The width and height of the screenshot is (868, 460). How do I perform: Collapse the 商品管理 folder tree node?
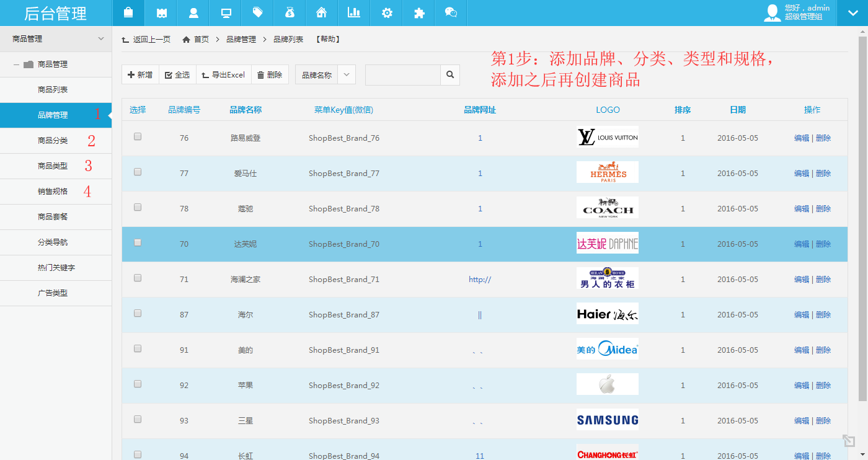pos(17,64)
